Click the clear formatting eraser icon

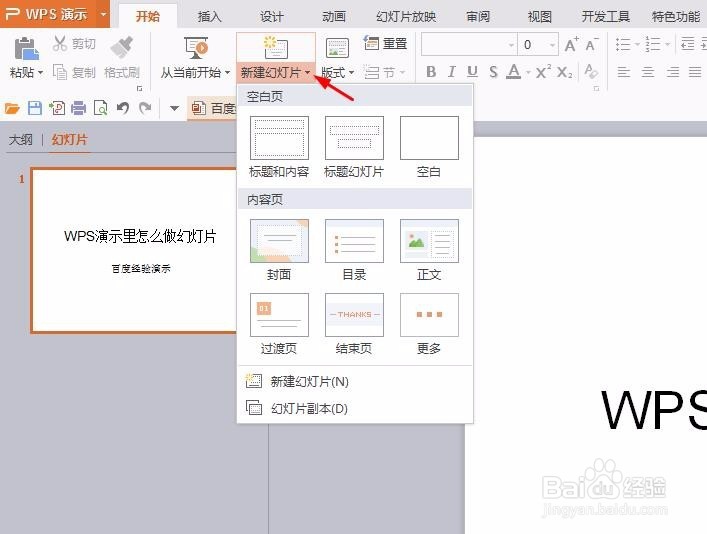coord(591,71)
